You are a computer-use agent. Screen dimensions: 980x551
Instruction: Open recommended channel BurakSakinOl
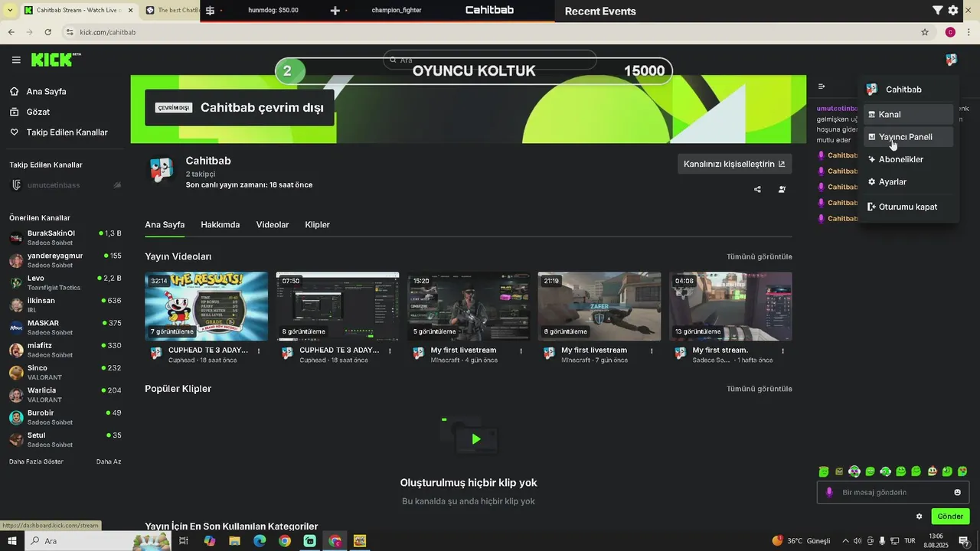click(64, 237)
